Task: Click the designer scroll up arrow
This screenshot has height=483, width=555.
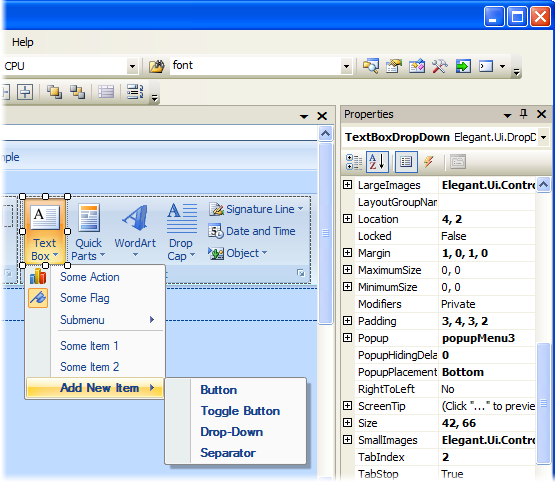Action: pos(326,134)
